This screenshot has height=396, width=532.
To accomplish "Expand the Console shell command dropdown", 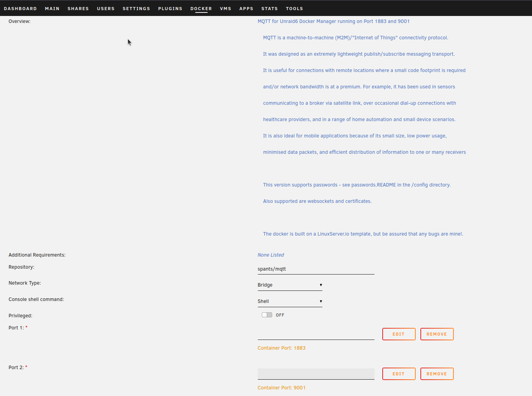I will [x=290, y=301].
